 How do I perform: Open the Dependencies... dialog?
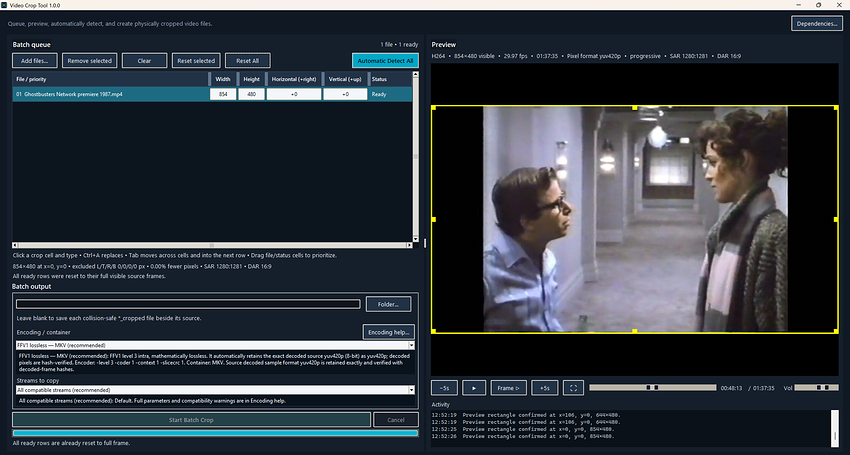tap(816, 23)
